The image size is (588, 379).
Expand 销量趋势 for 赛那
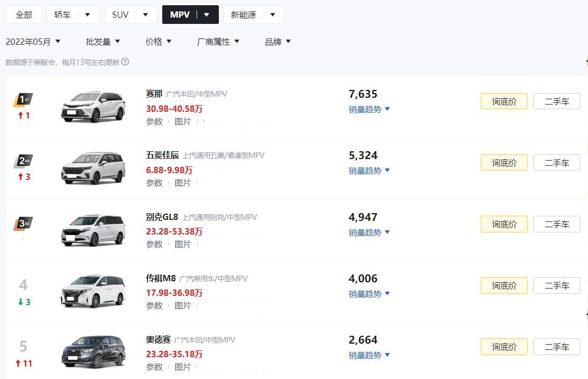(x=369, y=109)
